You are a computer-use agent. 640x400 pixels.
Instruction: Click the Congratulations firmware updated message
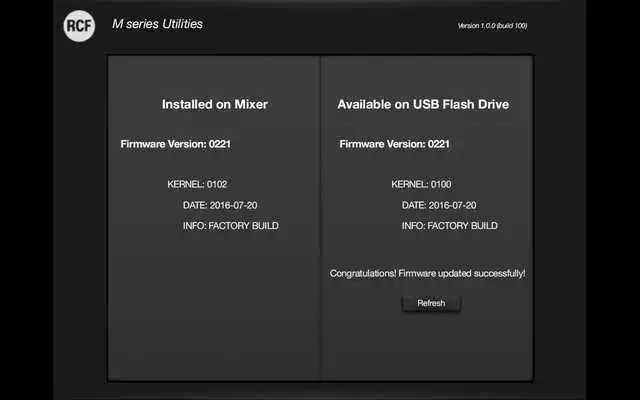pos(427,273)
